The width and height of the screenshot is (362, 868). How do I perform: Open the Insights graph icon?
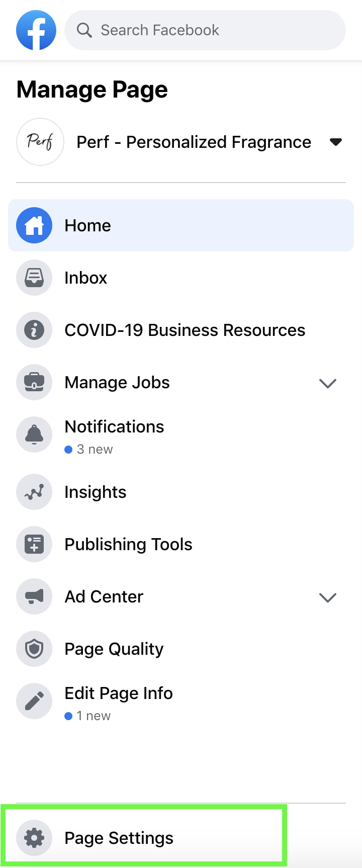tap(34, 492)
